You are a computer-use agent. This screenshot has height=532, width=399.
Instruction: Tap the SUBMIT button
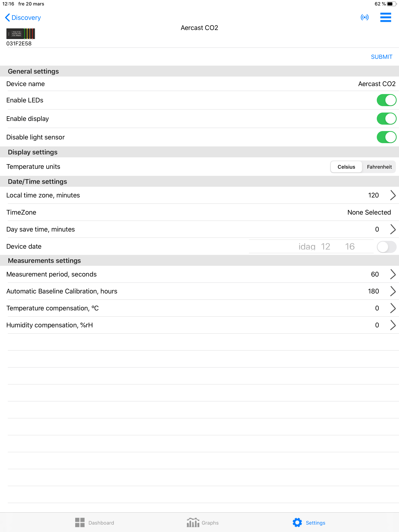[381, 57]
